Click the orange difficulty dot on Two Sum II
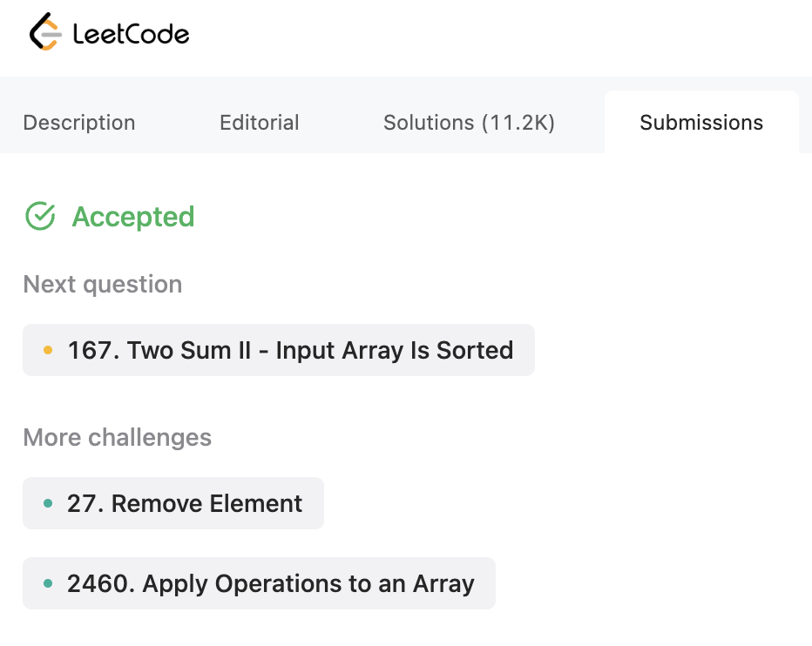 [x=48, y=350]
